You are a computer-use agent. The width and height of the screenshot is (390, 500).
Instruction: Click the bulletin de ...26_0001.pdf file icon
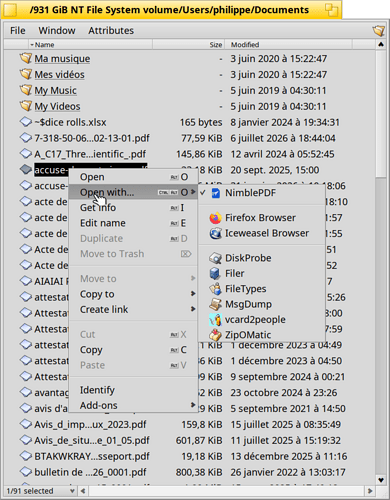pos(26,472)
